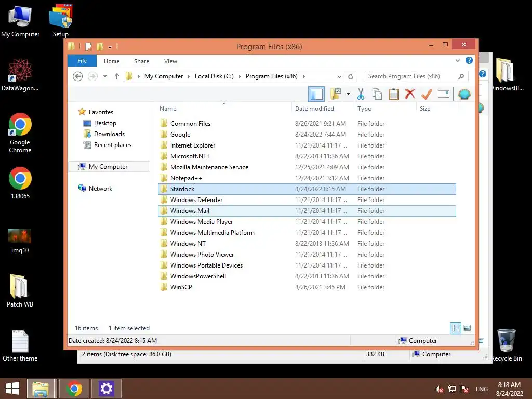Click the rename toolbar icon
532x399 pixels.
coord(444,94)
